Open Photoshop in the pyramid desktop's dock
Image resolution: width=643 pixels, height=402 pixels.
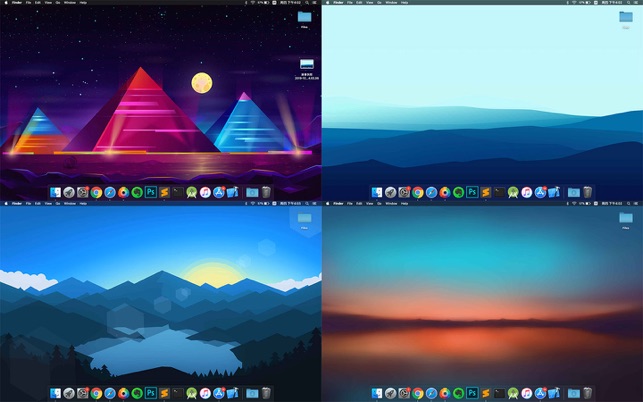pos(151,191)
